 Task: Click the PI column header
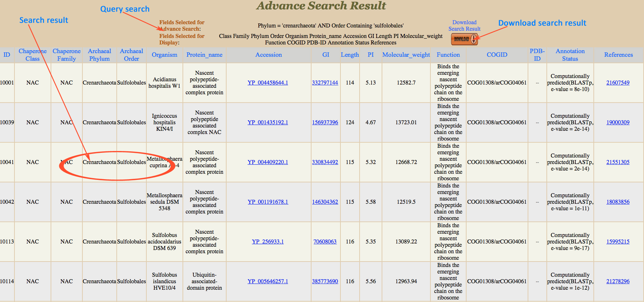click(x=371, y=55)
